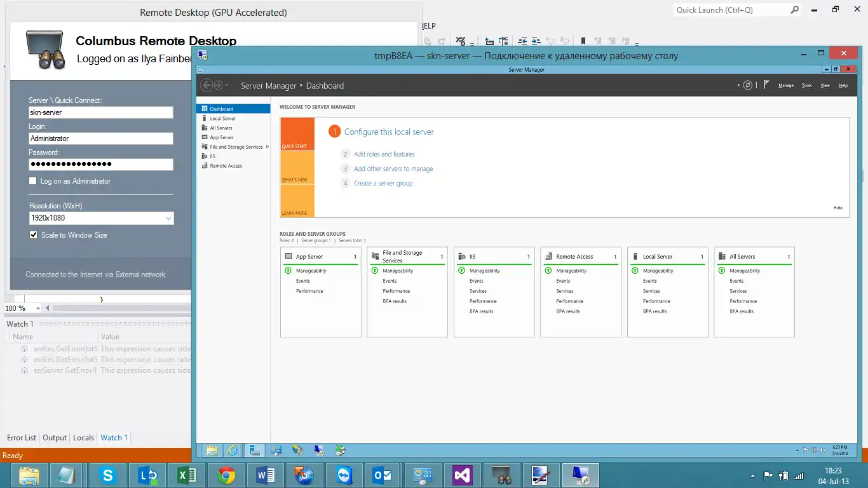The height and width of the screenshot is (488, 868).
Task: Click the horizontal scrollbar left arrow in editor
Action: tap(47, 308)
